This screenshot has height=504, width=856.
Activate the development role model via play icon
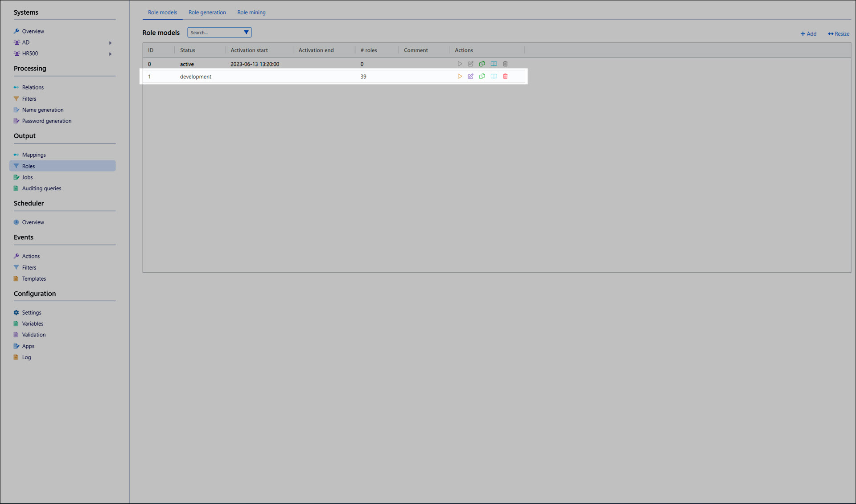(460, 77)
